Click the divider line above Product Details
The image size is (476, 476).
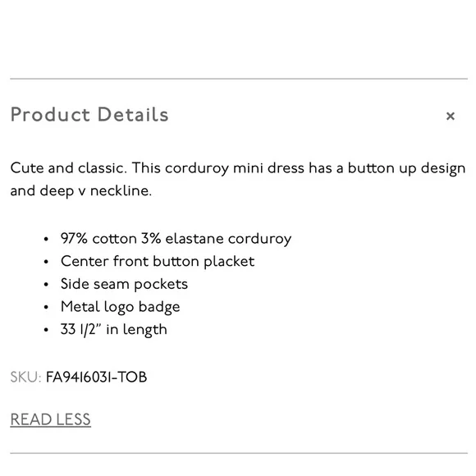pyautogui.click(x=239, y=79)
